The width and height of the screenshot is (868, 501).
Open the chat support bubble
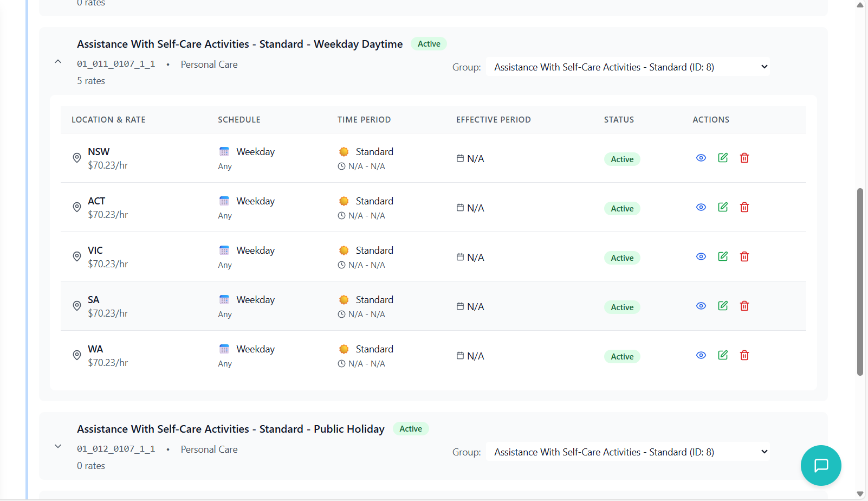point(821,465)
